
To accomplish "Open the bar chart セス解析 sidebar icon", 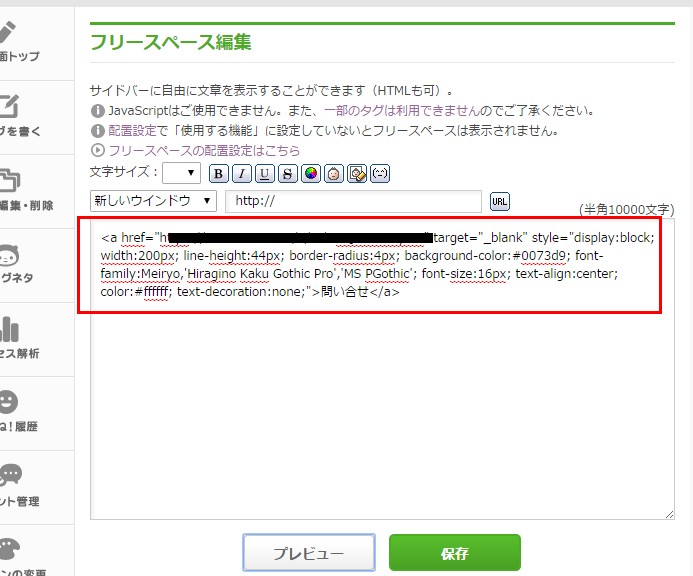I will point(19,339).
